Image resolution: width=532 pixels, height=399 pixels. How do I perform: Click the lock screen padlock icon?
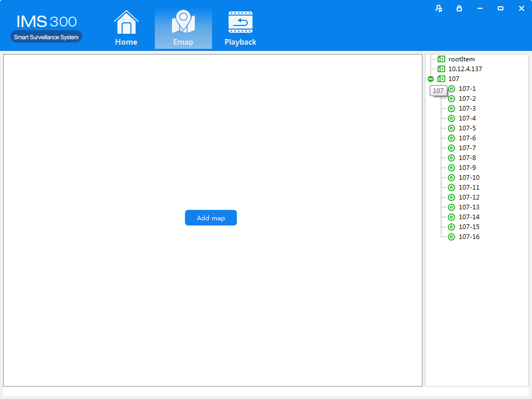[x=459, y=8]
